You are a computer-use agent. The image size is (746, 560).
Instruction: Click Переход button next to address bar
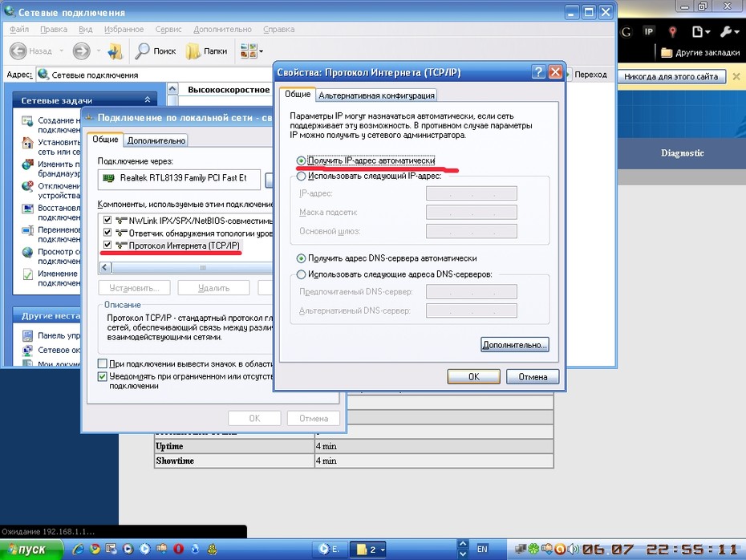click(x=586, y=75)
